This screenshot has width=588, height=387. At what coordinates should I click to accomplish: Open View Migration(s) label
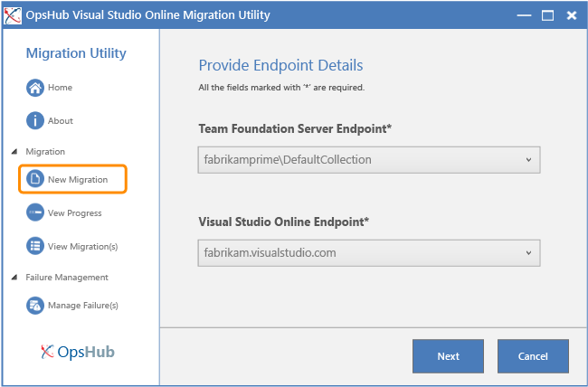[x=82, y=246]
